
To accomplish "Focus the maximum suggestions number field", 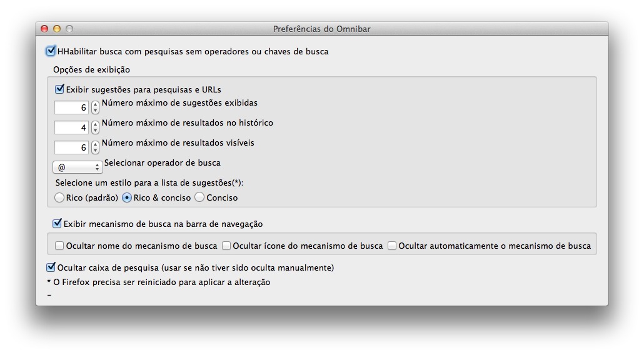I will click(71, 107).
